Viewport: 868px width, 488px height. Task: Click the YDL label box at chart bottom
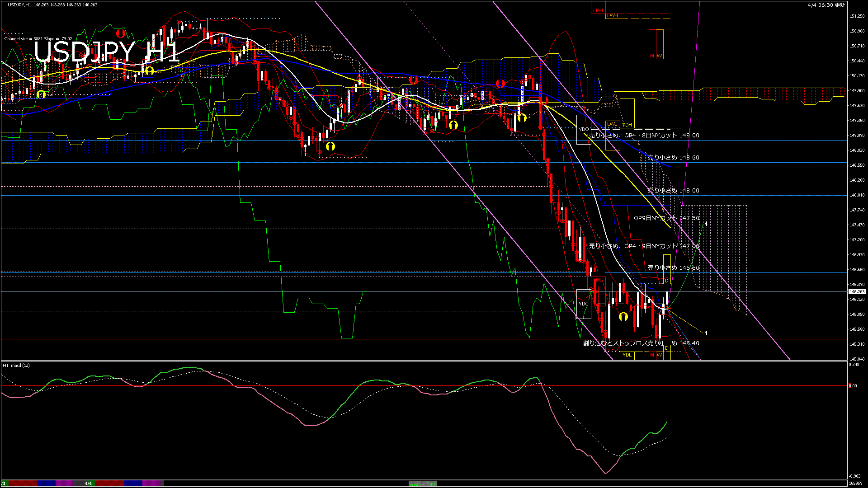click(x=627, y=355)
